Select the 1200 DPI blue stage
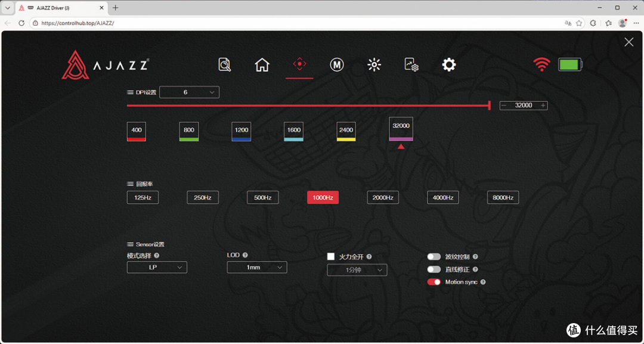This screenshot has width=644, height=344. point(241,131)
